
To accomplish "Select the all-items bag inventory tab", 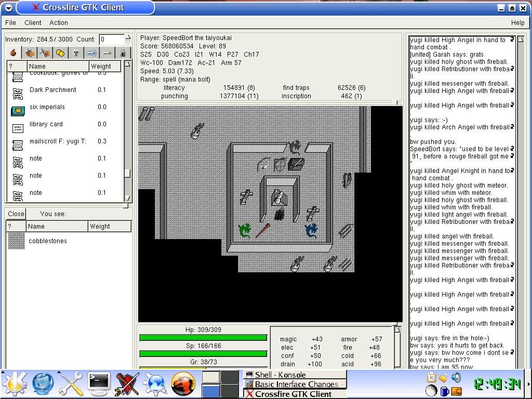I will tap(13, 52).
